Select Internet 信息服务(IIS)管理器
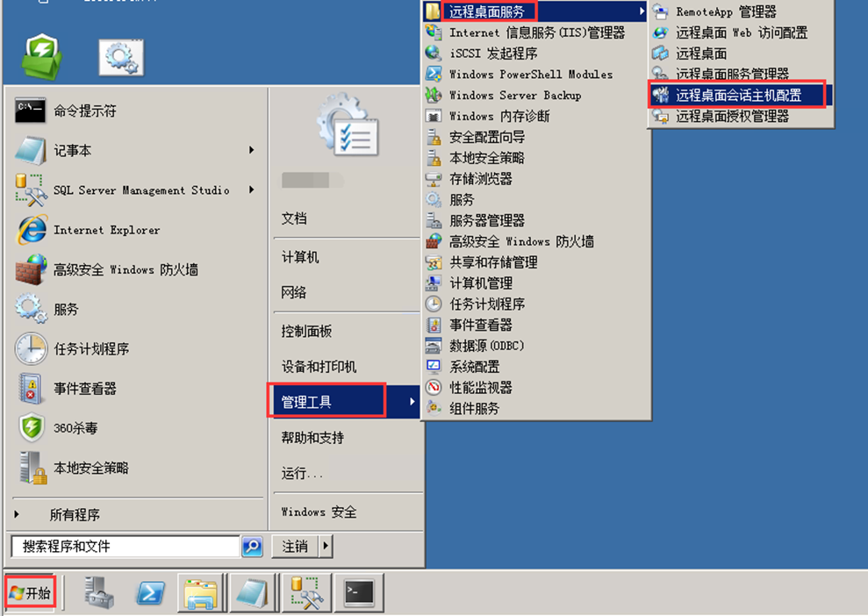 coord(536,32)
